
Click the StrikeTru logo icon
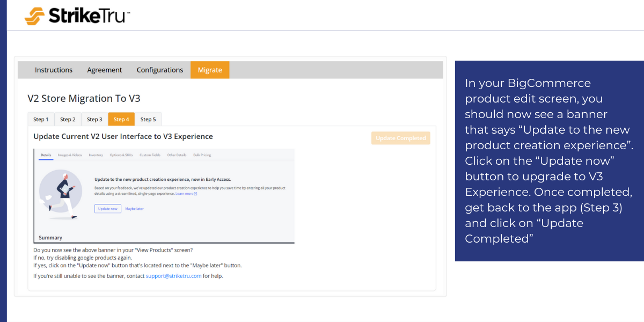35,16
